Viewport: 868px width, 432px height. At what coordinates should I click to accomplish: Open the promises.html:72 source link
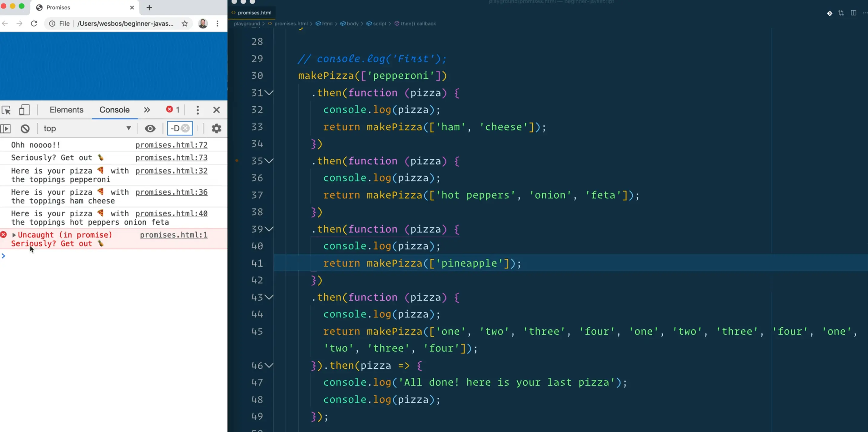click(171, 145)
